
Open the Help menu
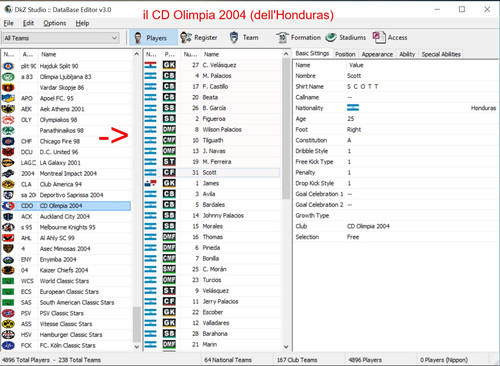point(82,23)
